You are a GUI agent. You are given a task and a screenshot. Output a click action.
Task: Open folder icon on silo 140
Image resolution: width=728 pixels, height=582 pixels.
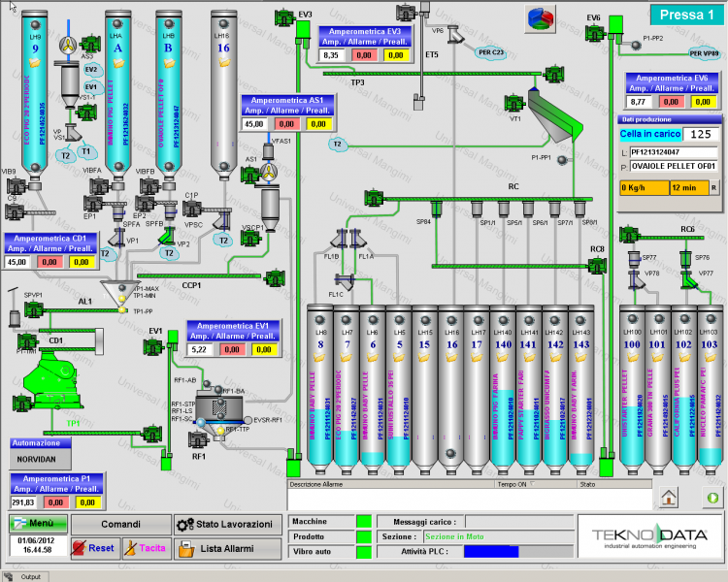pyautogui.click(x=503, y=357)
